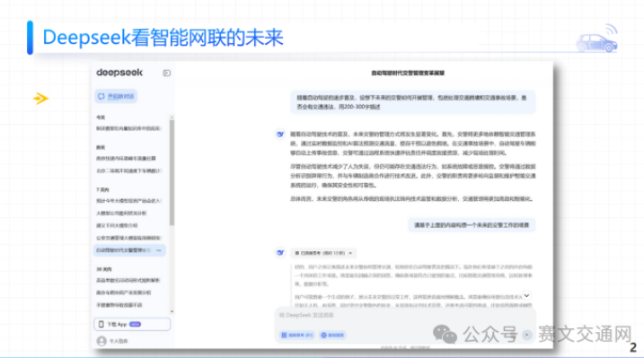The height and width of the screenshot is (358, 644).
Task: Open the 南京车路协同 chat entry
Action: pos(124,293)
